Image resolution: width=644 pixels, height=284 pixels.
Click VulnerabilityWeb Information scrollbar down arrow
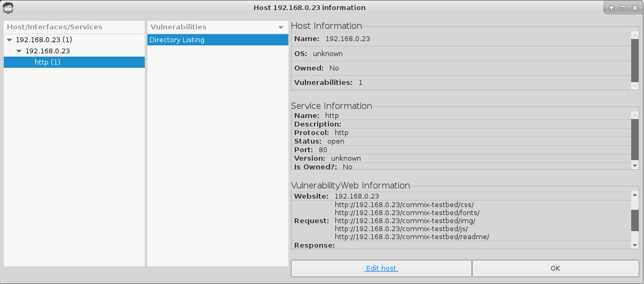pos(635,245)
